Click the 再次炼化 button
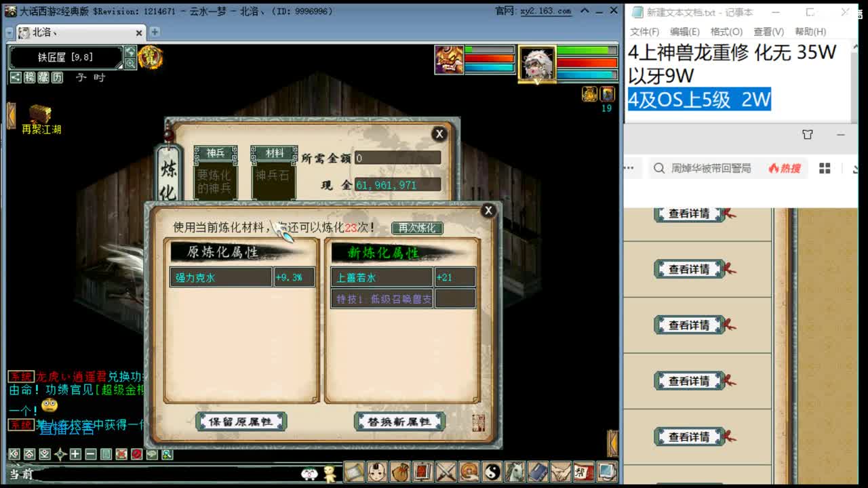 point(417,228)
